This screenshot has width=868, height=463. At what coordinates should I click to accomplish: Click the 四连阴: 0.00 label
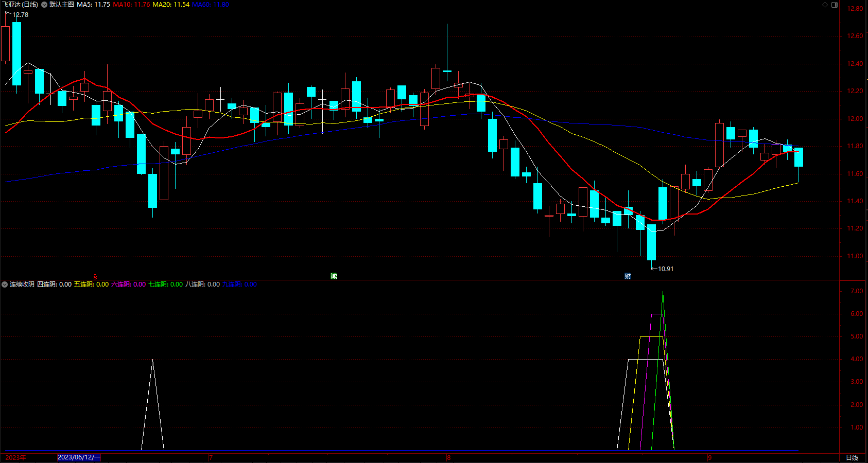point(55,284)
